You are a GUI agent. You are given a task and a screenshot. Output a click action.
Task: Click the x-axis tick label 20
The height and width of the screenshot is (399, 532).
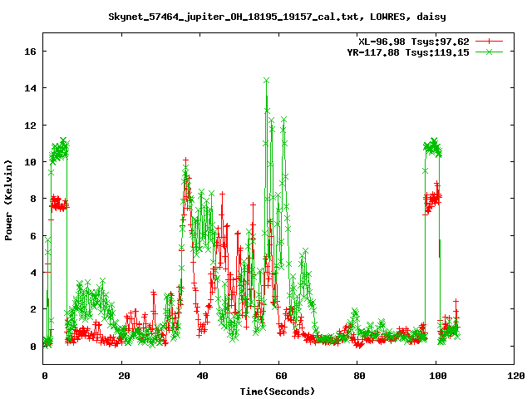(124, 376)
